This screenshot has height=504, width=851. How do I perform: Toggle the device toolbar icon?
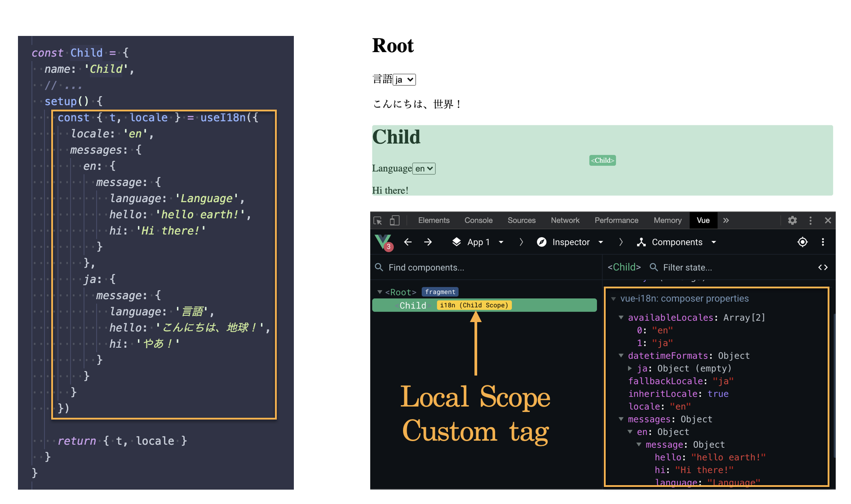(394, 221)
